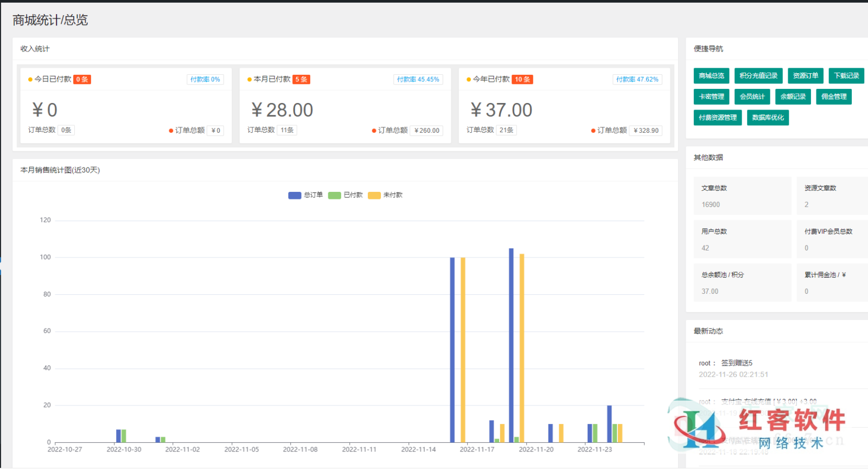Go to 佣金管理 page
The width and height of the screenshot is (868, 470).
[834, 96]
